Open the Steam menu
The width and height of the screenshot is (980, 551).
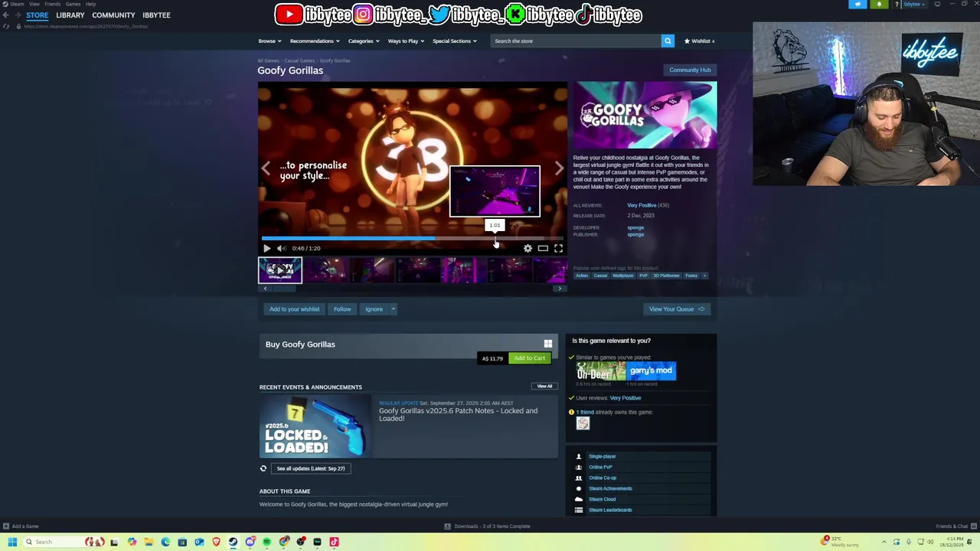pos(17,4)
